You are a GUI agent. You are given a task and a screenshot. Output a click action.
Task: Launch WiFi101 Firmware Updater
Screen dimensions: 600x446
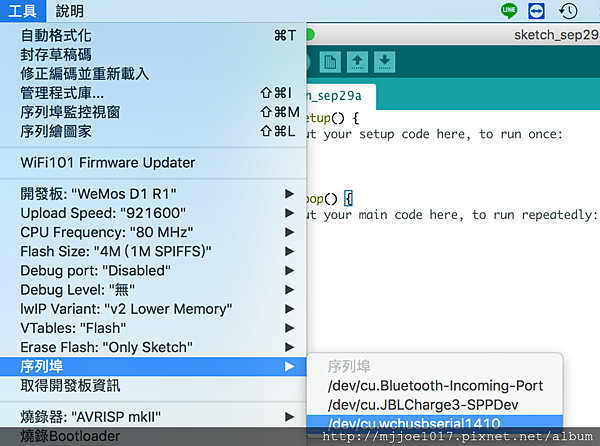click(x=153, y=163)
